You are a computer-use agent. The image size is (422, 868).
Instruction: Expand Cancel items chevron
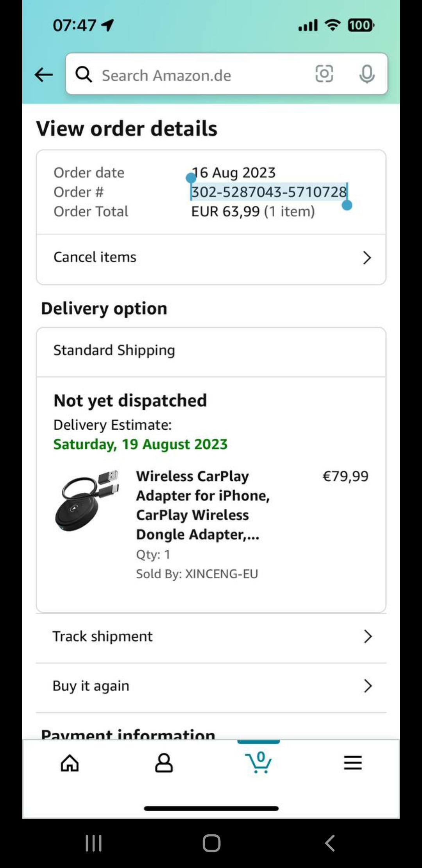tap(367, 258)
